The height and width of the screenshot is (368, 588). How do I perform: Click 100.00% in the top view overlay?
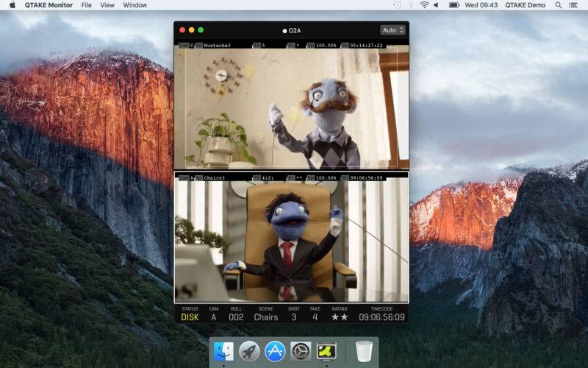[x=326, y=46]
